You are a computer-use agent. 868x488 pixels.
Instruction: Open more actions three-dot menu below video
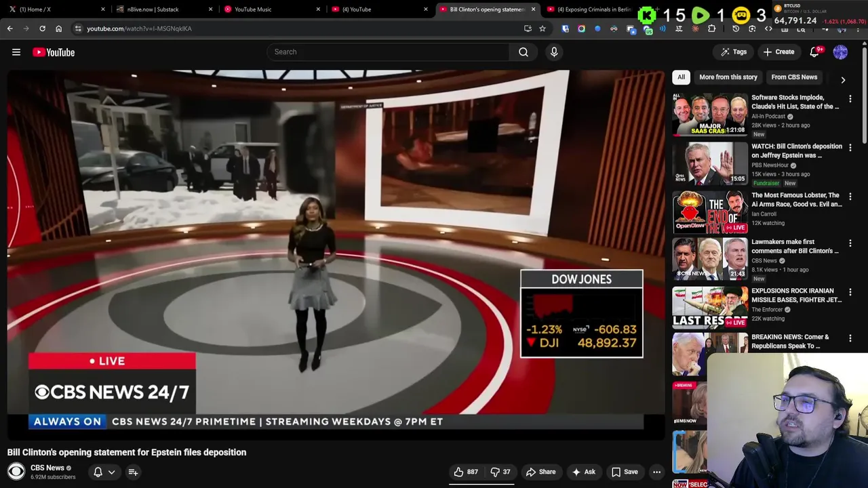tap(656, 472)
